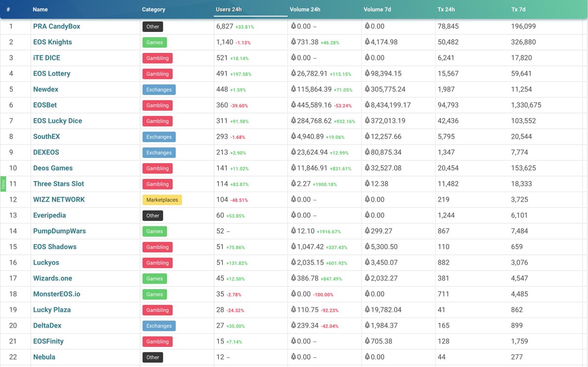Open Luckyos dapp link
The width and height of the screenshot is (588, 367).
click(x=46, y=262)
